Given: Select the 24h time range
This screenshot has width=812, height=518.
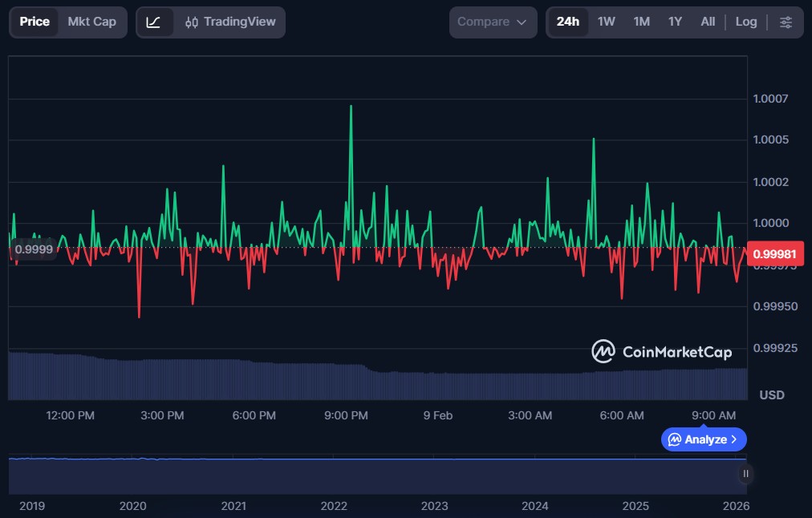Looking at the screenshot, I should click(567, 22).
